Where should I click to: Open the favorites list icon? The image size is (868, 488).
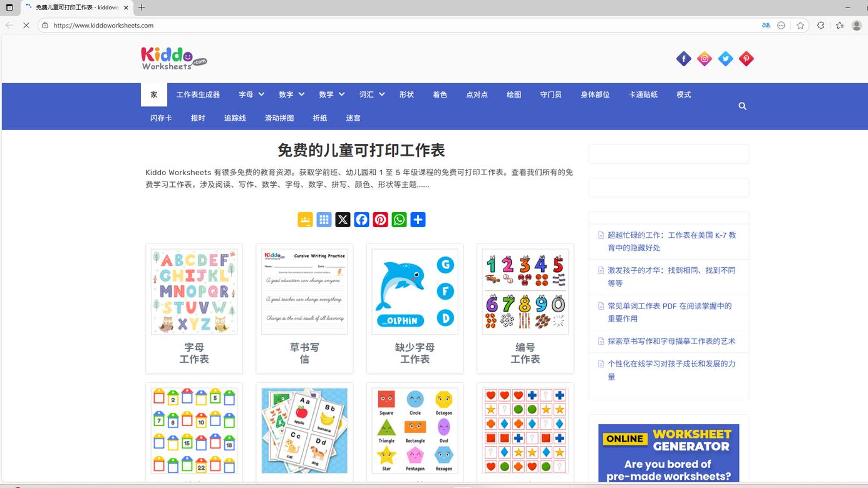coord(840,26)
